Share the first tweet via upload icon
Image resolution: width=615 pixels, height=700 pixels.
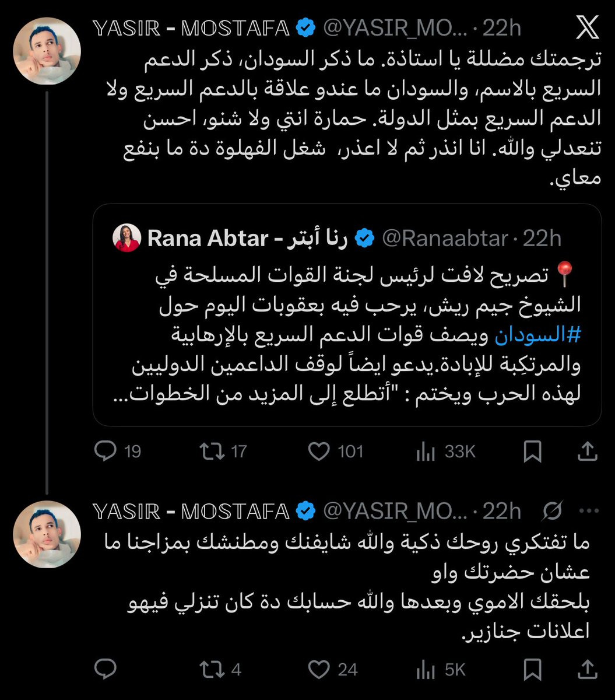pyautogui.click(x=587, y=450)
